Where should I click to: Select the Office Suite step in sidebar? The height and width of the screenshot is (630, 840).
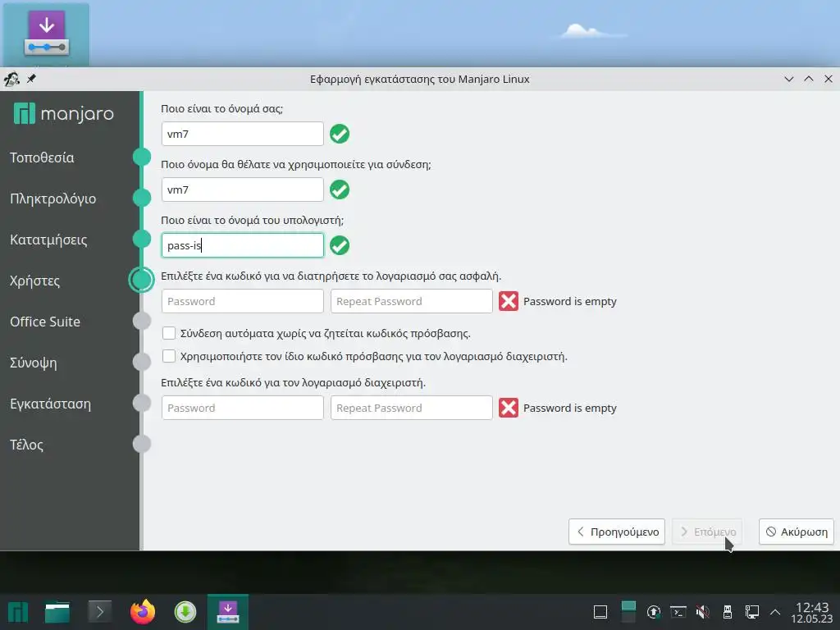click(45, 322)
